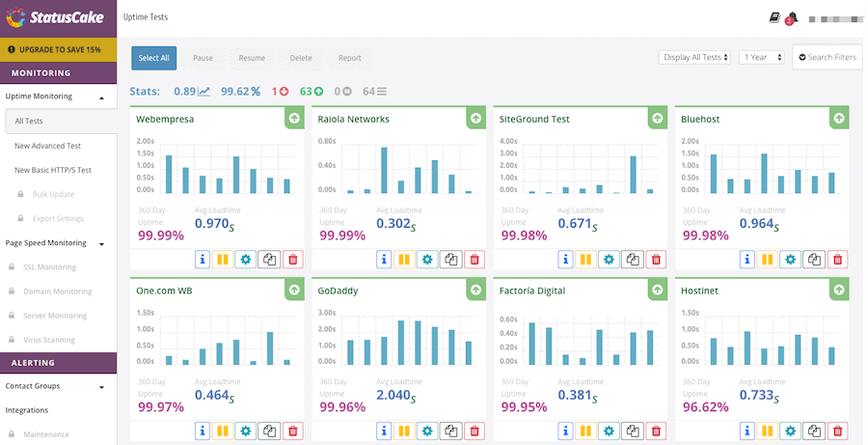Open the 1 Year period dropdown

click(762, 57)
